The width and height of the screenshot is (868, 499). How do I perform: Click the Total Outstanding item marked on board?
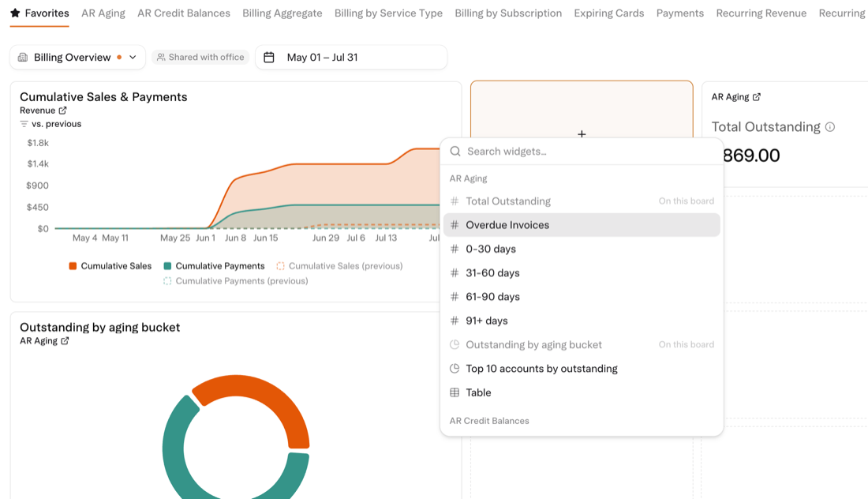pyautogui.click(x=582, y=201)
